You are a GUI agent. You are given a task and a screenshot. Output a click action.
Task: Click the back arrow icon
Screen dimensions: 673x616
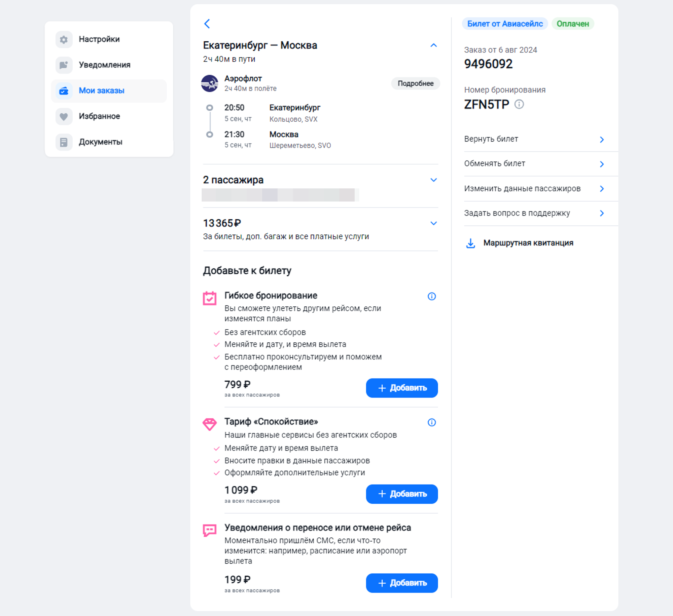point(207,24)
